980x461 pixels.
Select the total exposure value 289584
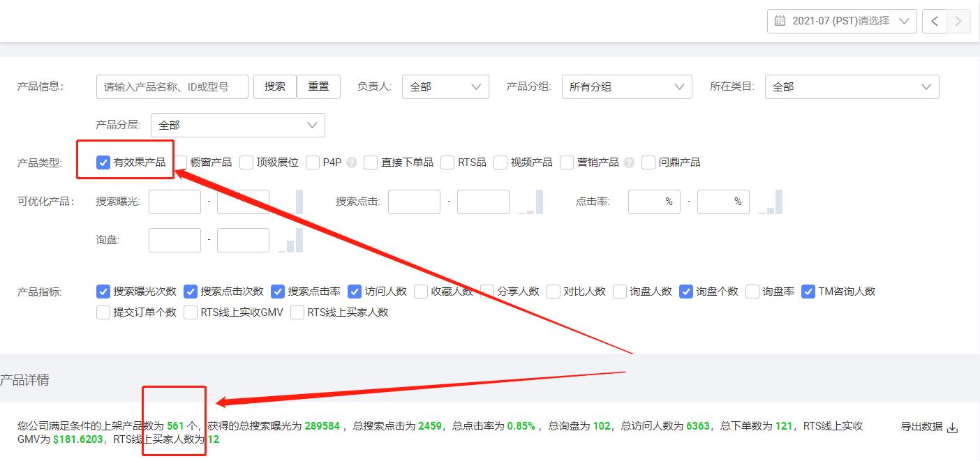tap(321, 425)
